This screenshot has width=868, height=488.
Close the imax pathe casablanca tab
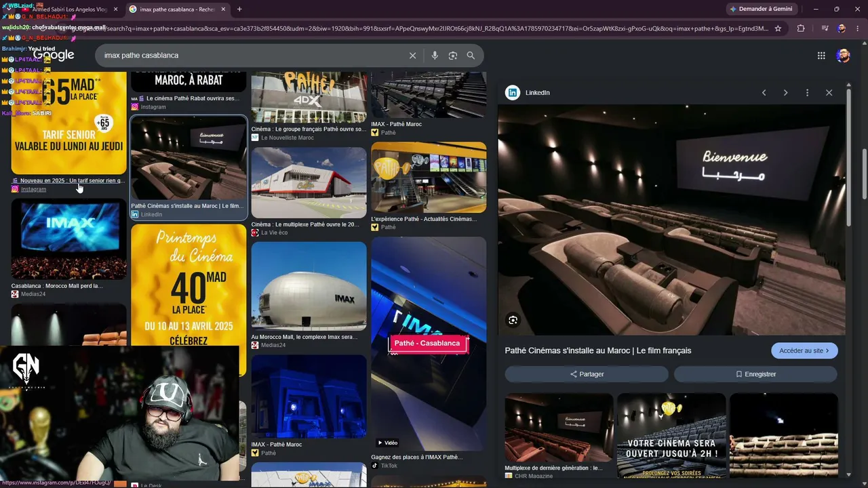tap(223, 9)
